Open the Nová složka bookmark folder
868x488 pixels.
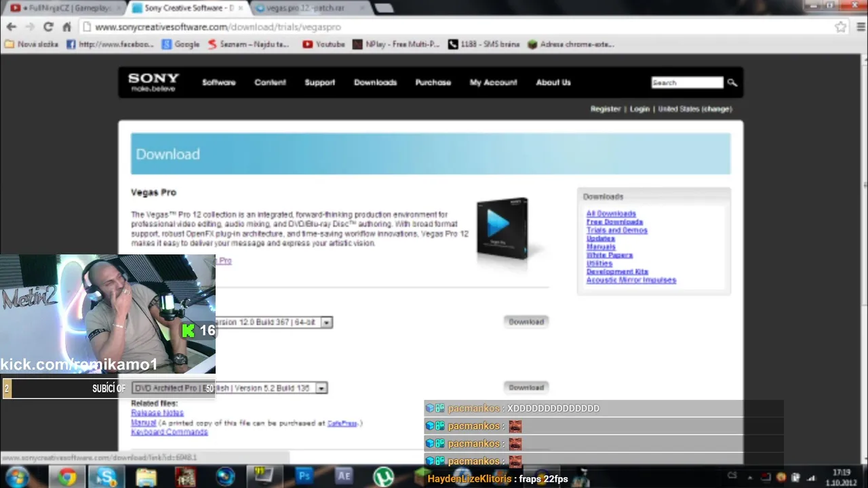(31, 44)
